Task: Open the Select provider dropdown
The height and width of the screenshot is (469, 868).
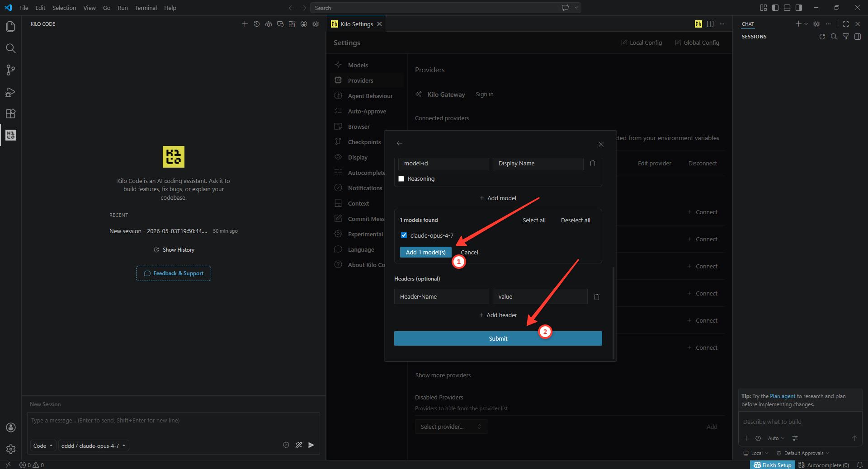Action: (x=451, y=427)
